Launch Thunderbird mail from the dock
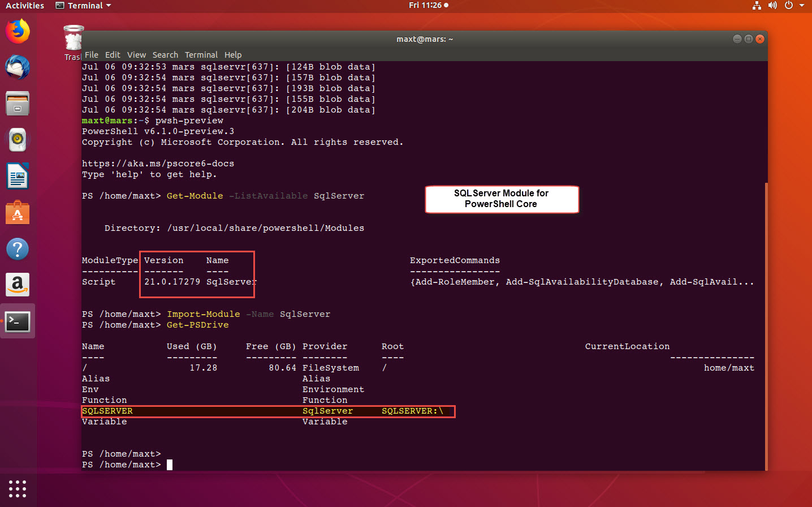812x507 pixels. coord(18,67)
